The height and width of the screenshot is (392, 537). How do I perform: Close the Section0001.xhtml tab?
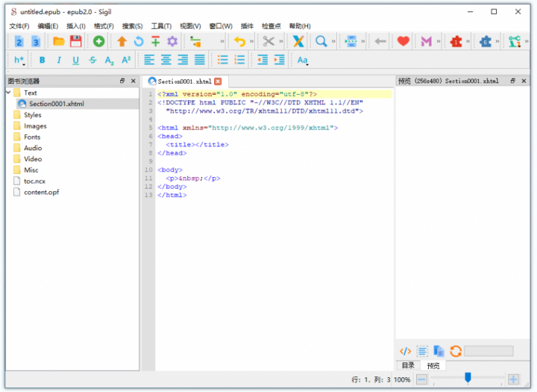point(217,81)
